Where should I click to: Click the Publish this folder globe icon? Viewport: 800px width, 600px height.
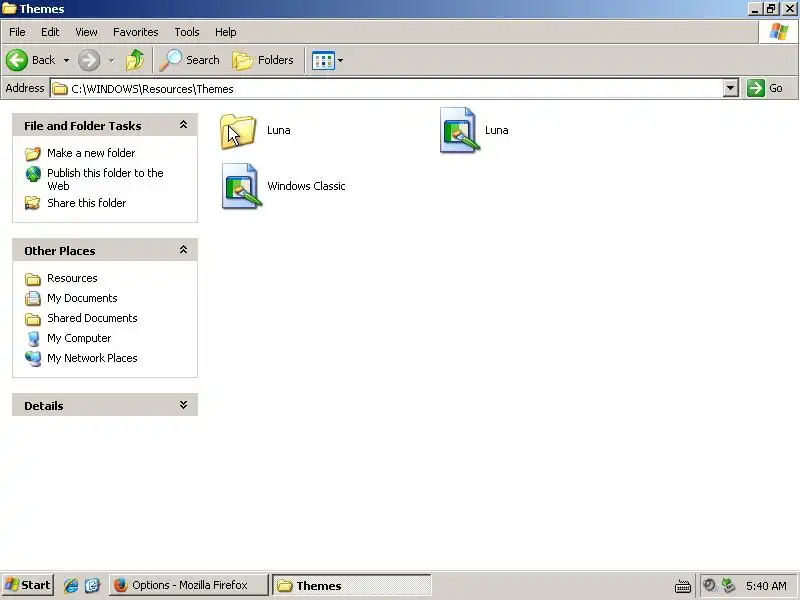(33, 174)
